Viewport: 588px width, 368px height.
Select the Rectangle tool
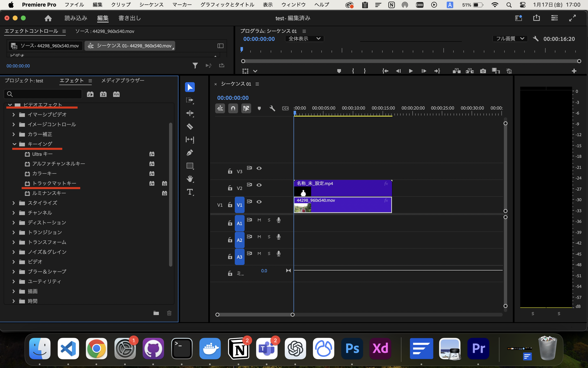pos(190,166)
